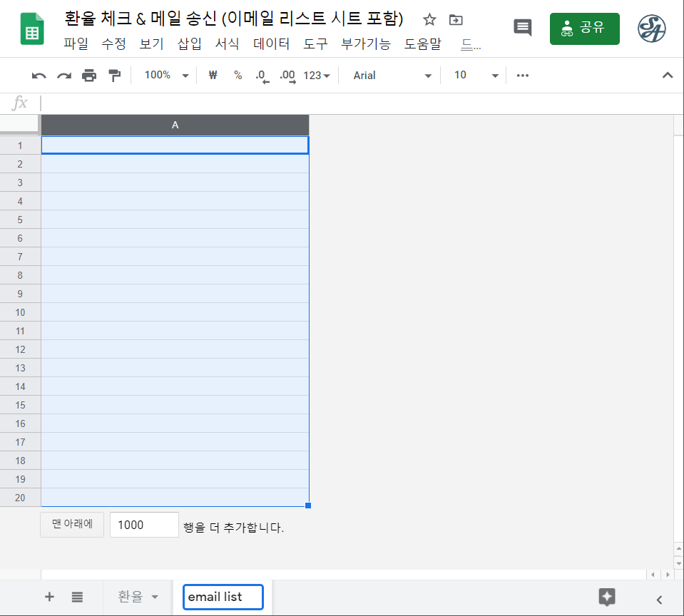Redo the last action
Image resolution: width=684 pixels, height=616 pixels.
pos(63,75)
